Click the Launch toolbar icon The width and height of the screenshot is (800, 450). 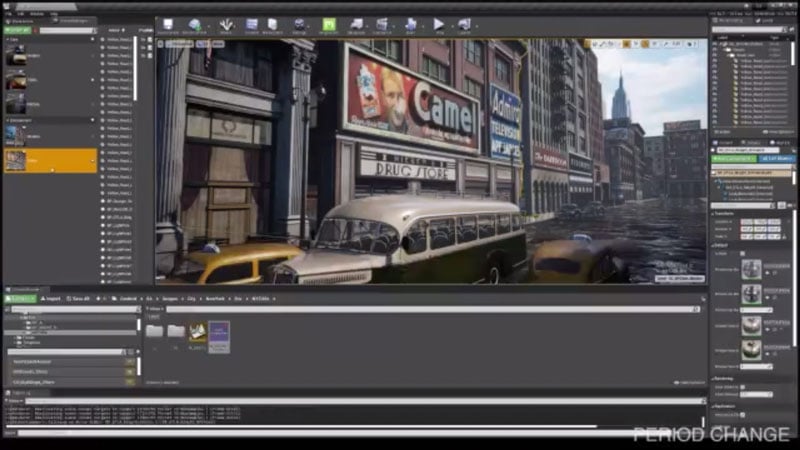click(x=464, y=24)
